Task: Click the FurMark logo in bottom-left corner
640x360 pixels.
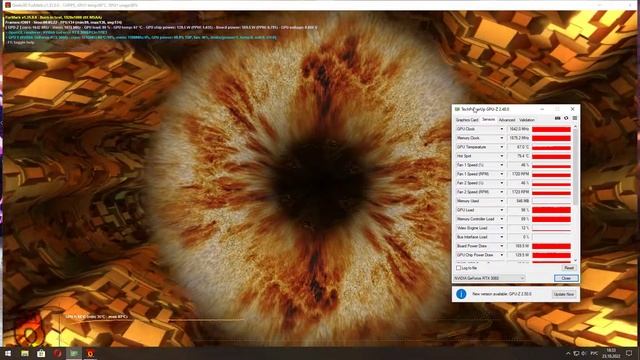Action: (x=29, y=331)
